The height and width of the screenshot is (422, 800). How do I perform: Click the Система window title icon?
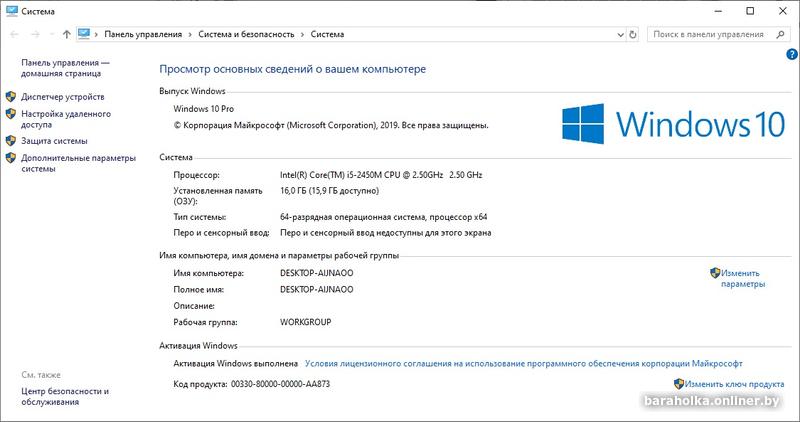12,11
